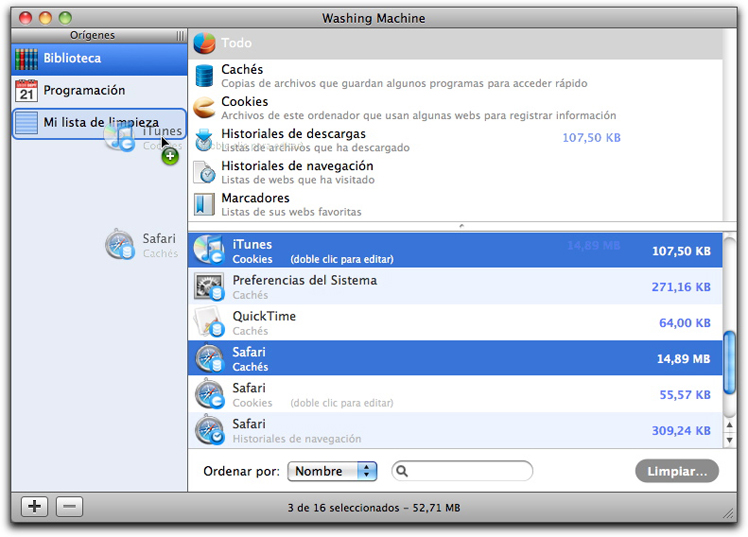Click the 14,89 MB size in the Safari Cachés row

tap(684, 359)
